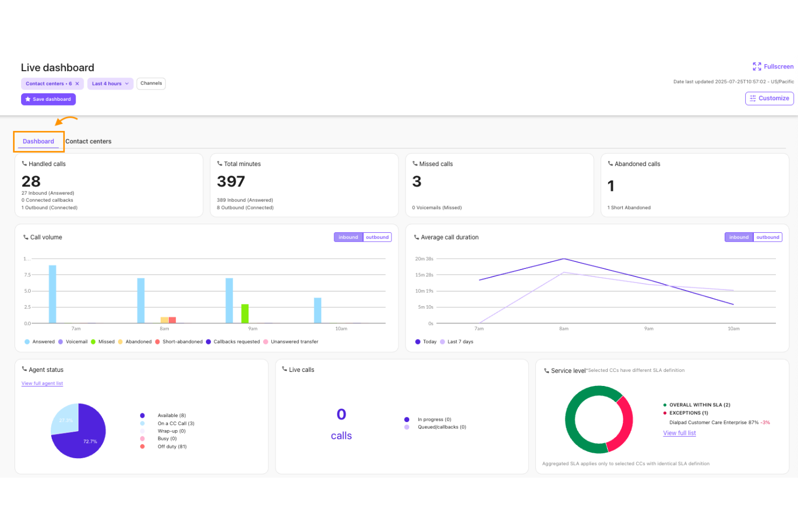Select the Dashboard tab
The image size is (798, 532).
pos(38,141)
